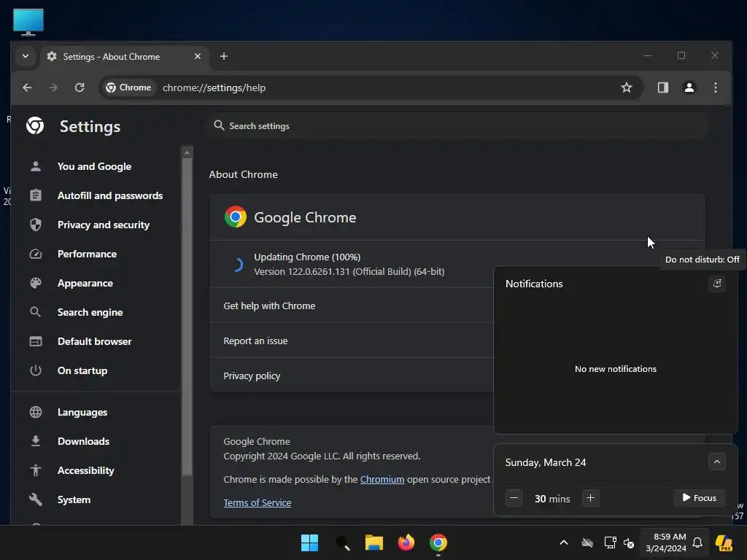
Task: Click the forward navigation arrow
Action: 53,87
